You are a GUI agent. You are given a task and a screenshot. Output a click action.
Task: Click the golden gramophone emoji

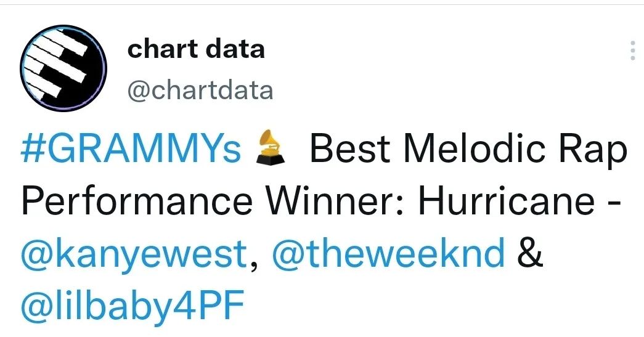(x=271, y=147)
